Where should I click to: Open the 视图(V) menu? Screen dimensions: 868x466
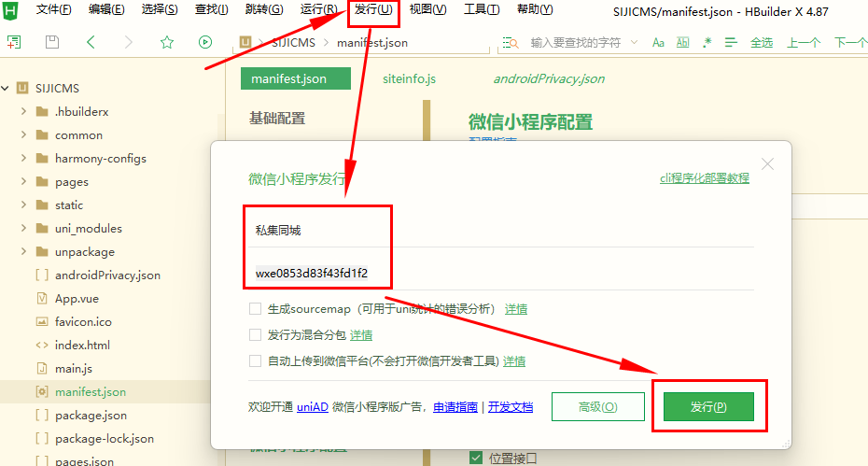point(427,9)
